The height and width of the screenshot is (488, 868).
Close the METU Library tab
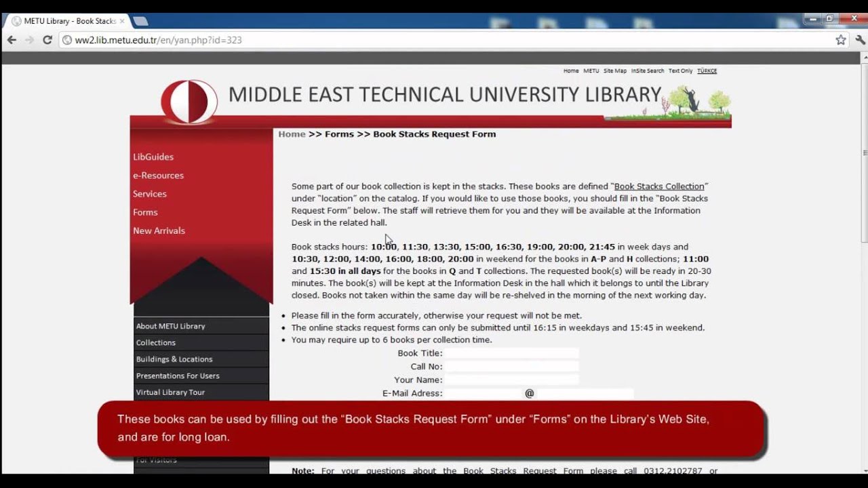pyautogui.click(x=122, y=21)
